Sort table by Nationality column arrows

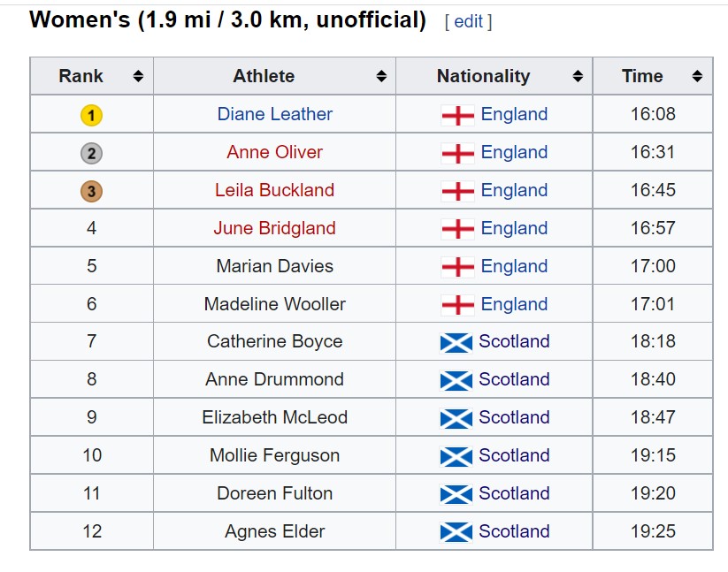(x=578, y=76)
